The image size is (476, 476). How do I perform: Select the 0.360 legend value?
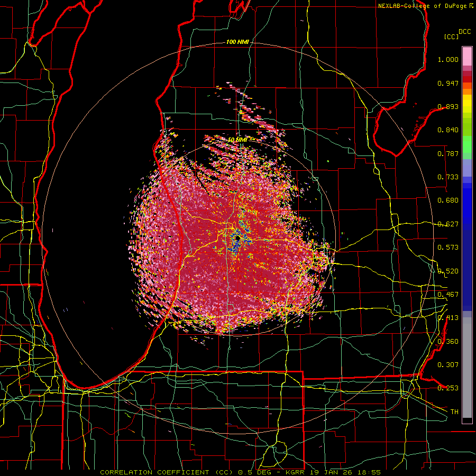tap(448, 341)
